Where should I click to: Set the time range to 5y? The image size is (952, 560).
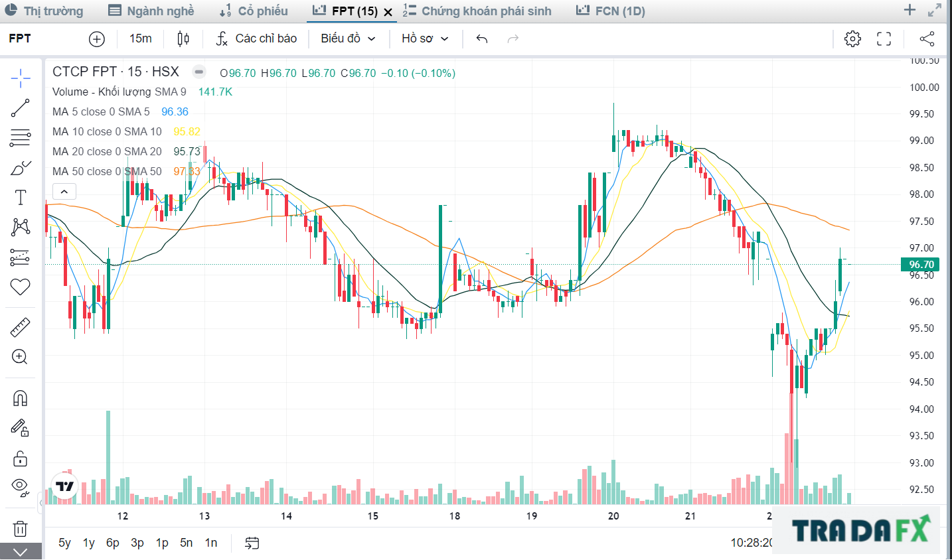[64, 543]
